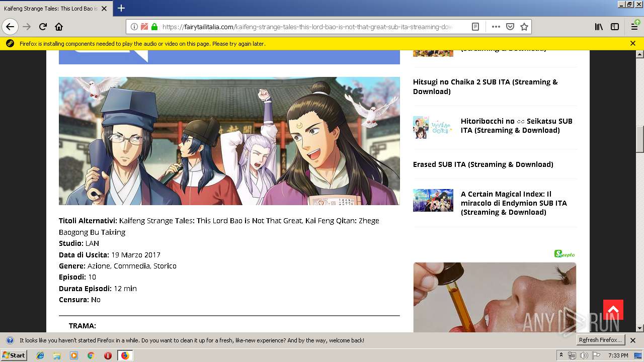
Task: Click the Kaifeng Strange Tales banner image
Action: [x=229, y=141]
